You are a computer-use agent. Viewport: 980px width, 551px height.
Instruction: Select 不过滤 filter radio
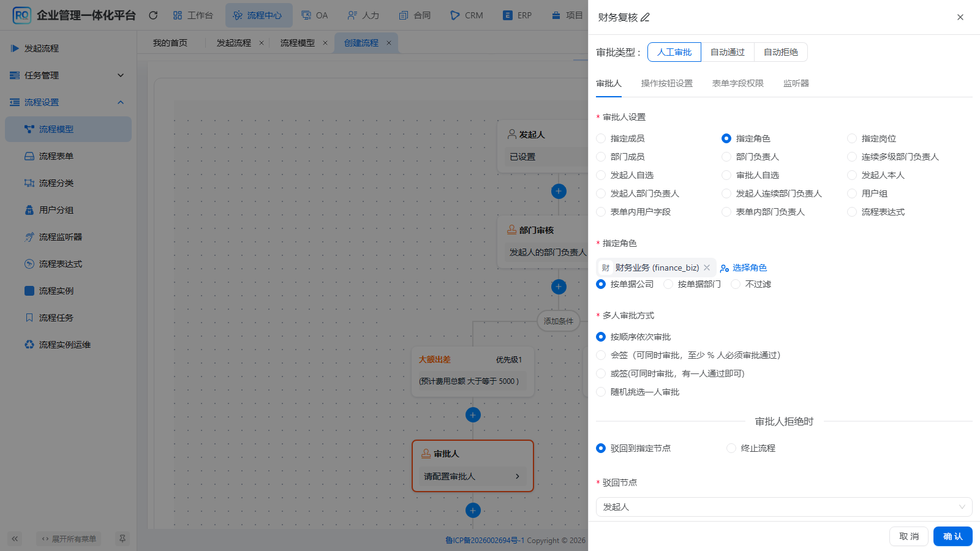click(736, 284)
